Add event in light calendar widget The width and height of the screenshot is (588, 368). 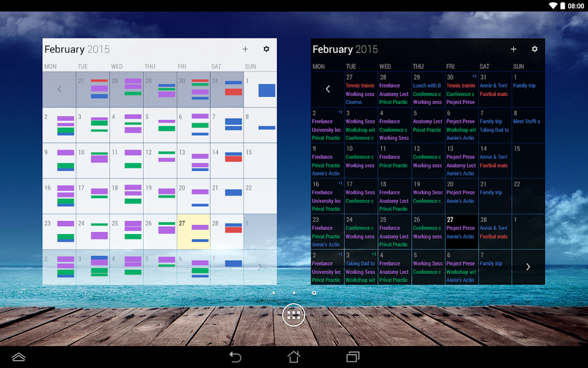(245, 49)
